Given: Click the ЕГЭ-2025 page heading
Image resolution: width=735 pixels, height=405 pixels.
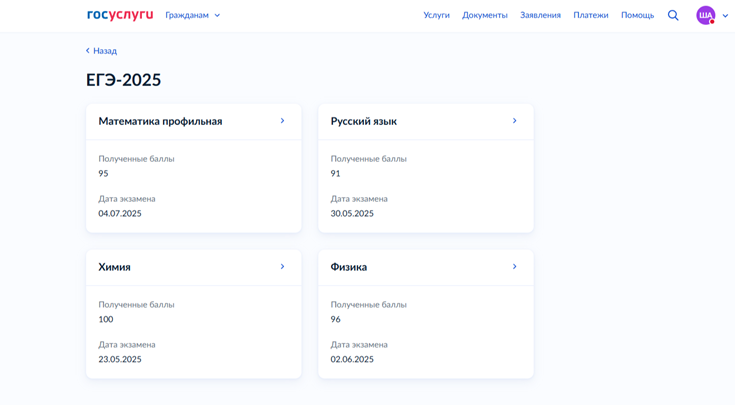Looking at the screenshot, I should point(123,80).
